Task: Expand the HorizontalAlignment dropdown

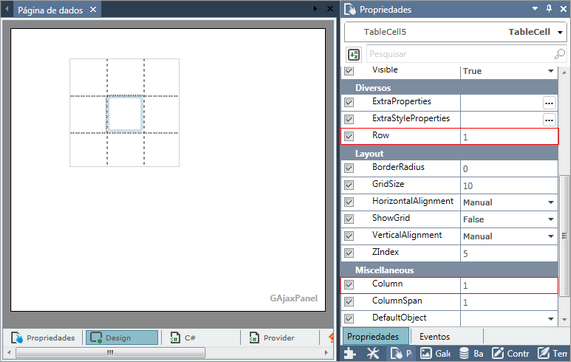Action: click(551, 202)
